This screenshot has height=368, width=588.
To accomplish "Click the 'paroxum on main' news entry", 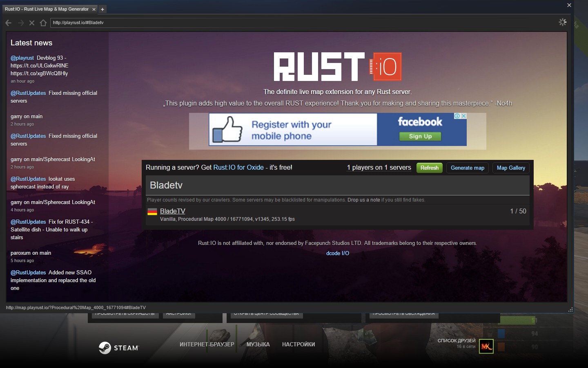I will (31, 253).
